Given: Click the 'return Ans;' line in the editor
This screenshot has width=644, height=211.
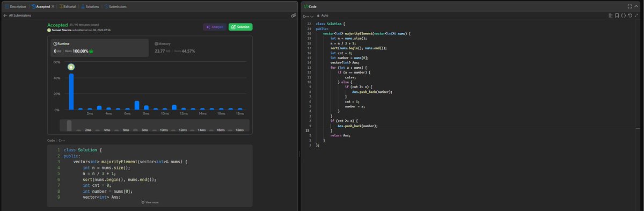Looking at the screenshot, I should [340, 135].
